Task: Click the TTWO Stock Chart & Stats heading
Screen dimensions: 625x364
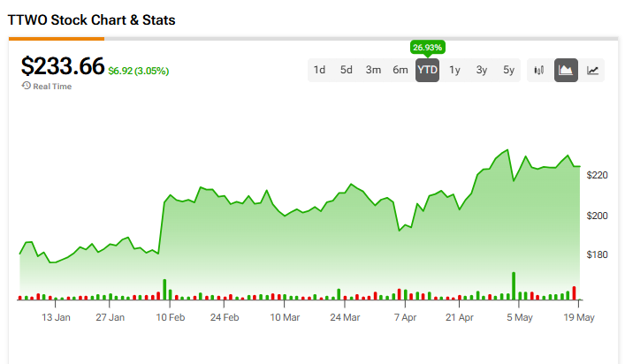Action: (x=92, y=20)
